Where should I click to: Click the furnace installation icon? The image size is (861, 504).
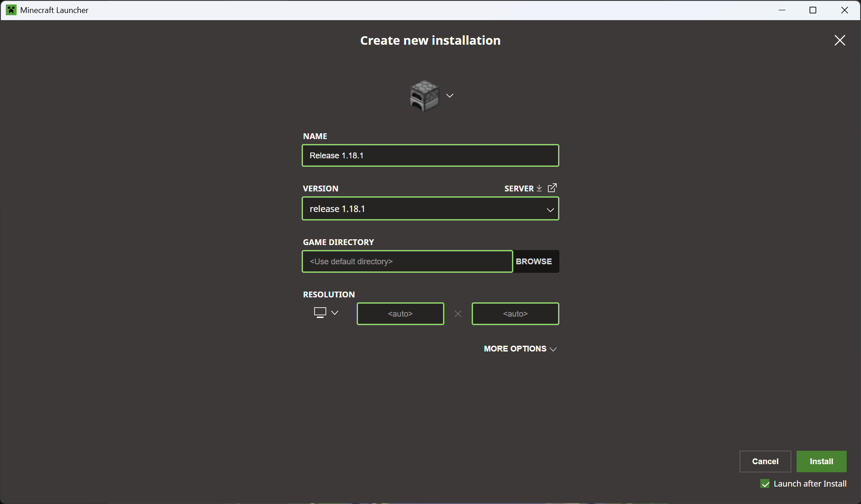(424, 95)
